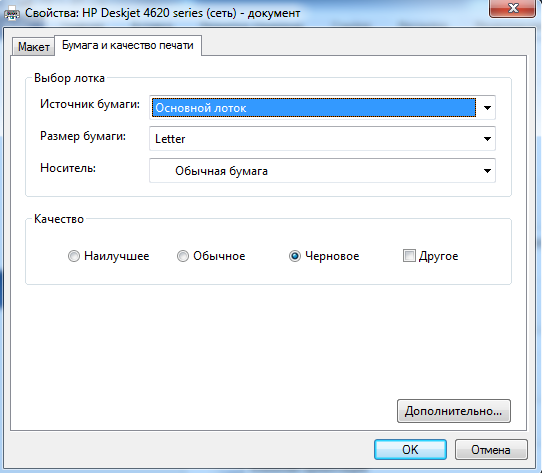Close the printer properties dialog

(x=512, y=8)
